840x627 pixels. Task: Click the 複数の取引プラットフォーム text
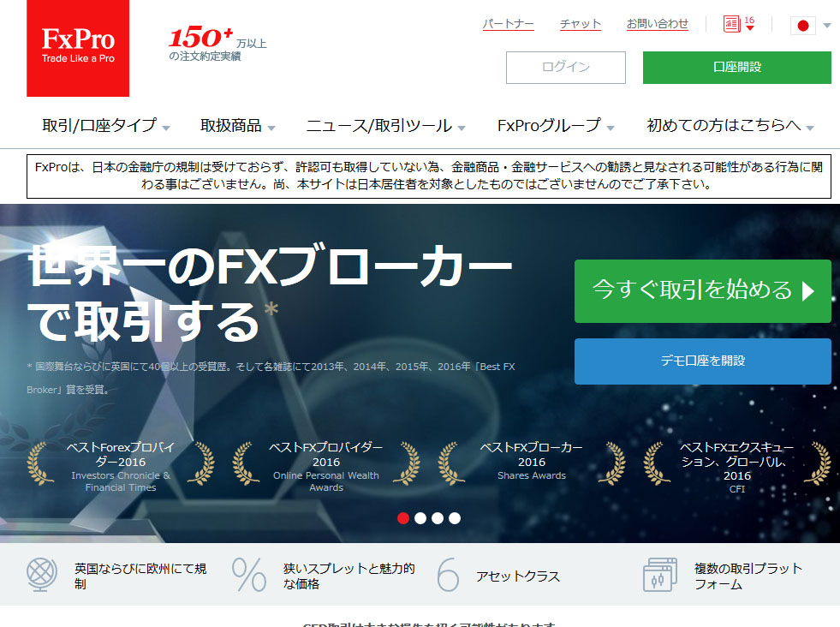point(748,576)
